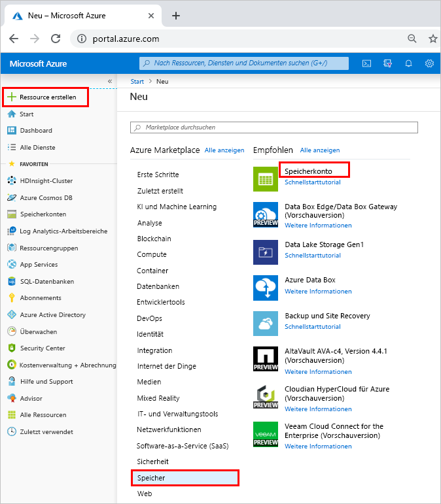
Task: Click the Abonnements key icon
Action: [12, 297]
